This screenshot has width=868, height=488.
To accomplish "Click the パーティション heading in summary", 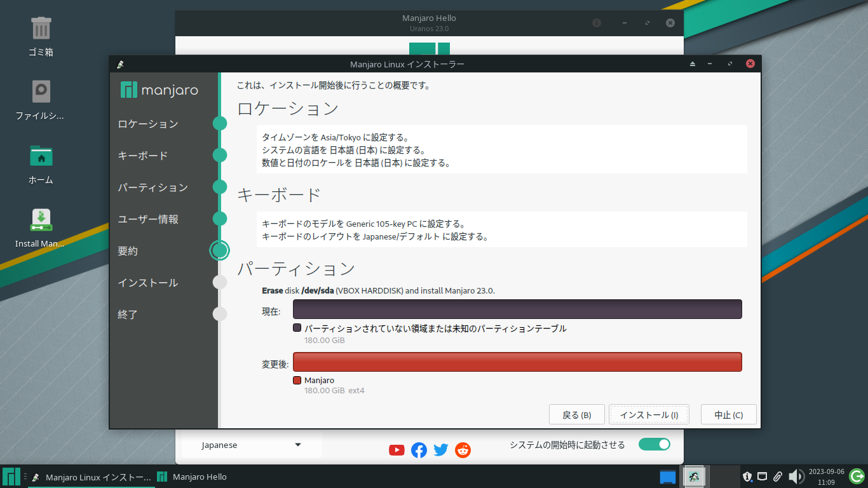I will click(296, 269).
